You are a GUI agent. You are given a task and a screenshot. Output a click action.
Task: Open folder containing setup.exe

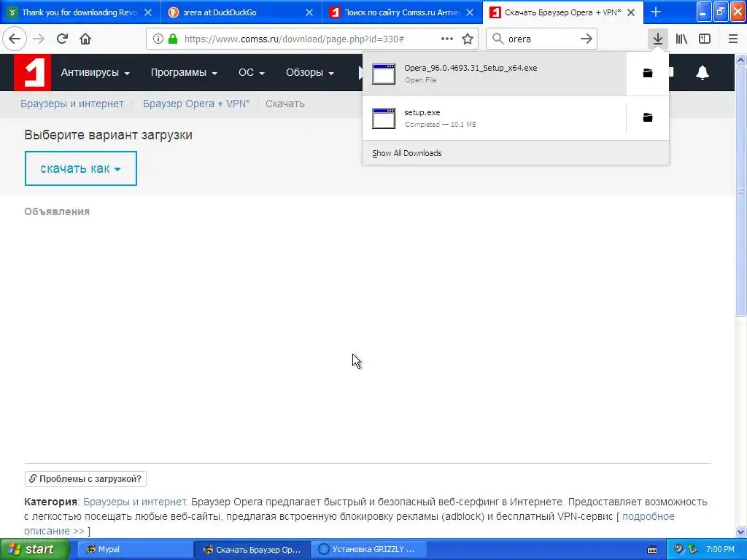click(x=648, y=117)
